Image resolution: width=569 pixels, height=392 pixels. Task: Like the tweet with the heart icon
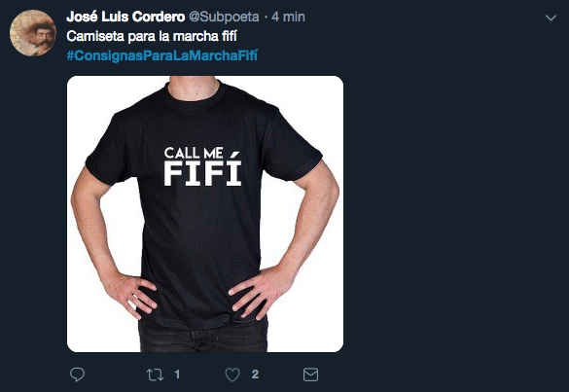click(x=232, y=374)
